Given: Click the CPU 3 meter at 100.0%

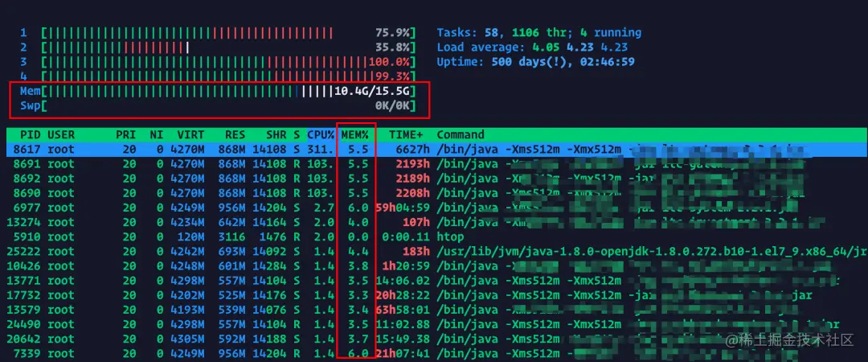Looking at the screenshot, I should 218,61.
